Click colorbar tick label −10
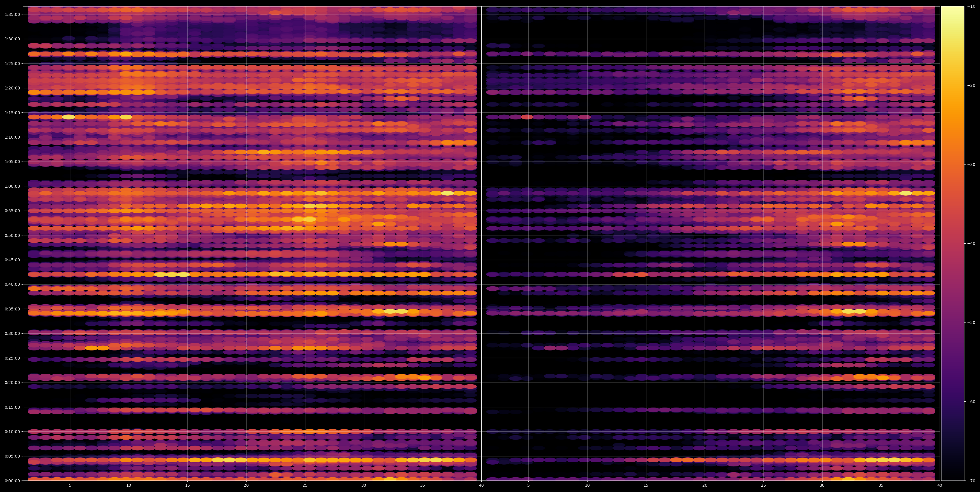The height and width of the screenshot is (492, 980). (971, 6)
